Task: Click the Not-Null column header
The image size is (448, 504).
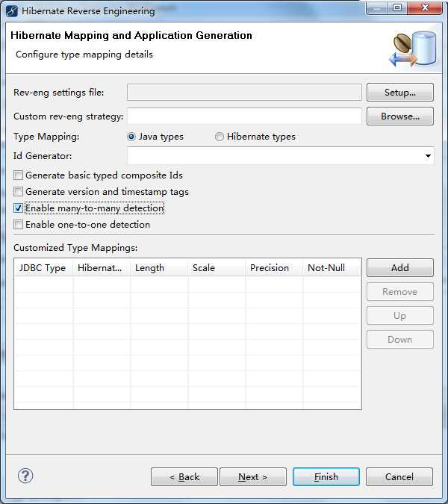Action: (332, 268)
